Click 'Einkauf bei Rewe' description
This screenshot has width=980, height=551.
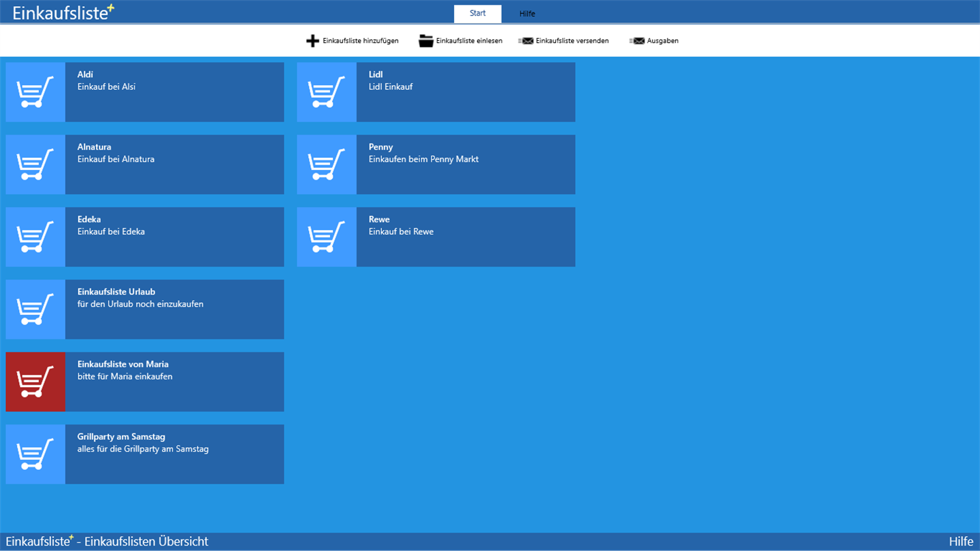(401, 231)
